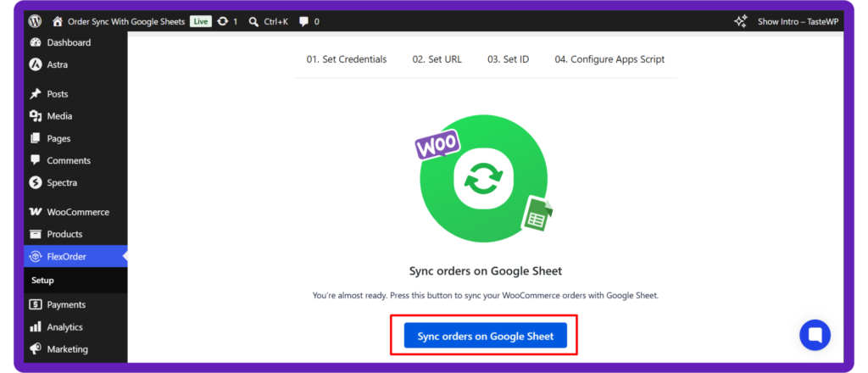The height and width of the screenshot is (373, 868).
Task: Click the Analytics bar chart icon
Action: 36,327
